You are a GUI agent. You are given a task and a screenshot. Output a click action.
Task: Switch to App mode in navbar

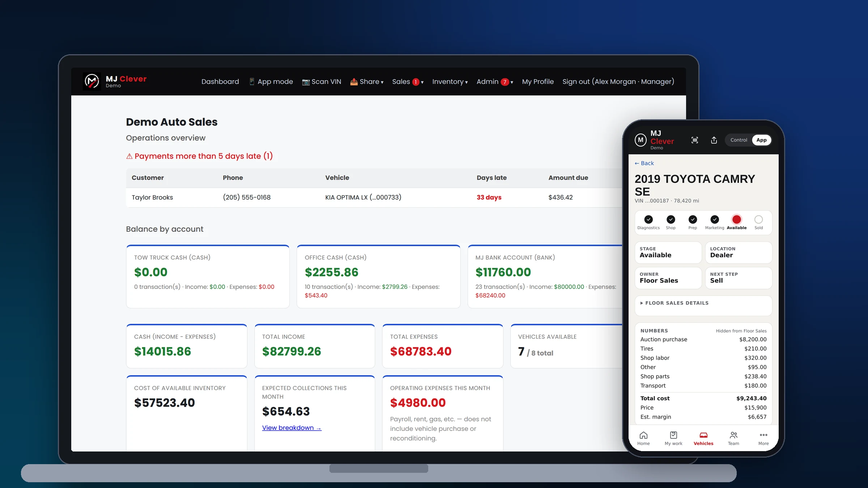[x=271, y=82]
